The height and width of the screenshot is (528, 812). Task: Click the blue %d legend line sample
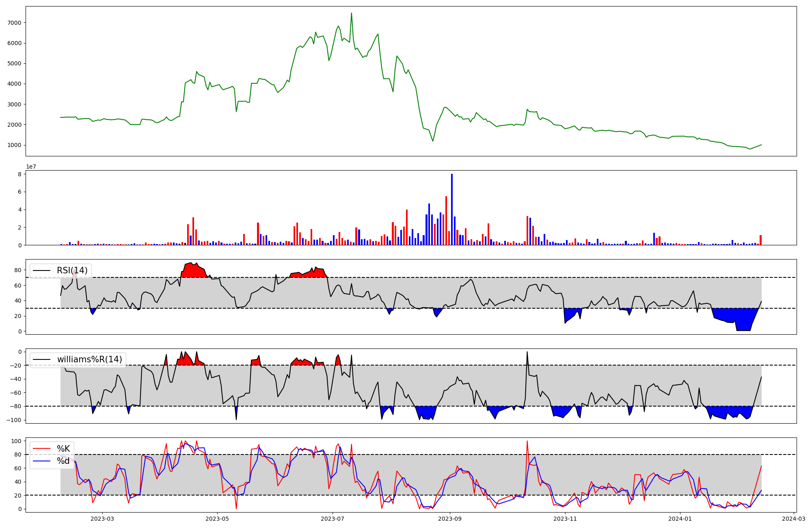tap(41, 461)
